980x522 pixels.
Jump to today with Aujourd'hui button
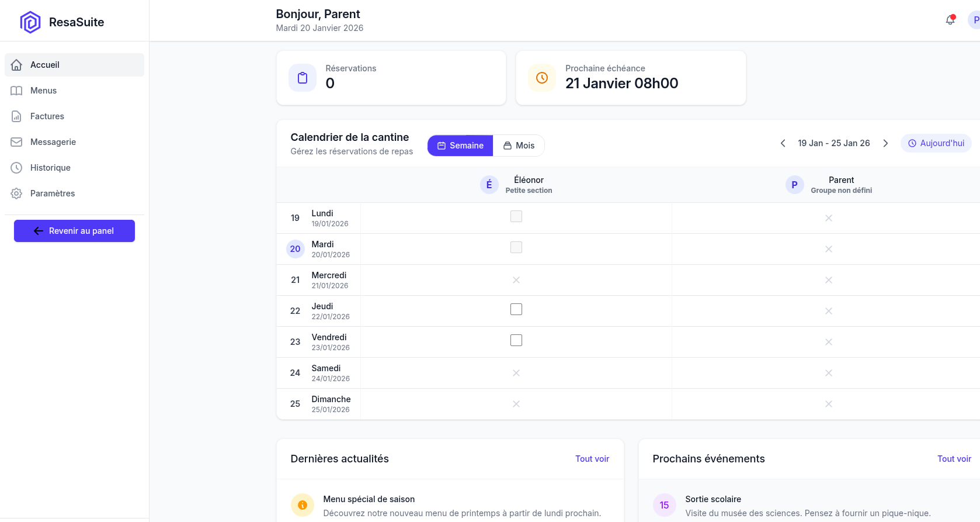coord(936,143)
